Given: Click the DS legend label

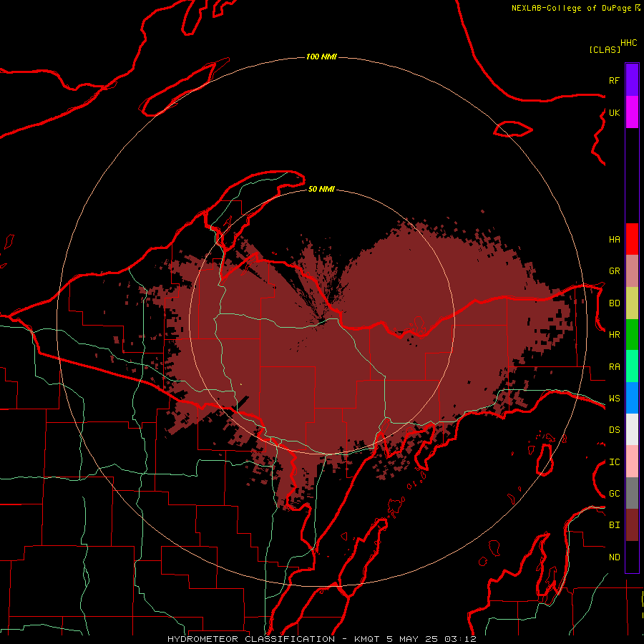Looking at the screenshot, I should coord(615,430).
